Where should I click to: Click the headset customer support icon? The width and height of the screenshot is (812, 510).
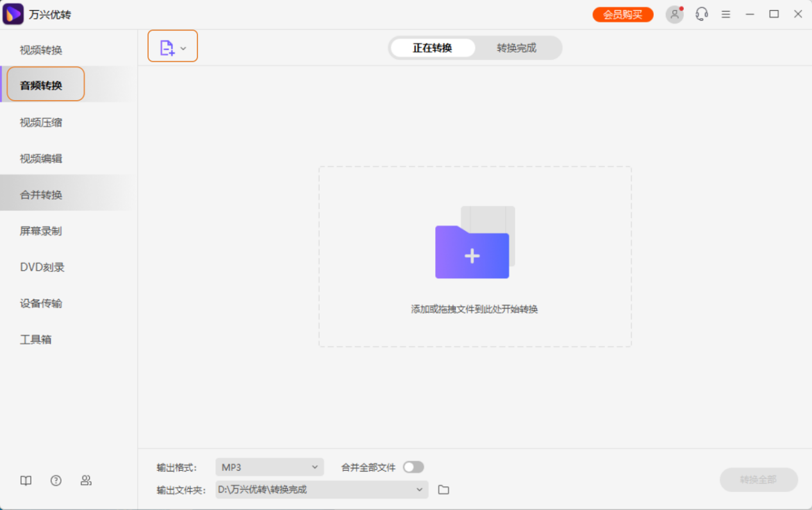click(701, 13)
